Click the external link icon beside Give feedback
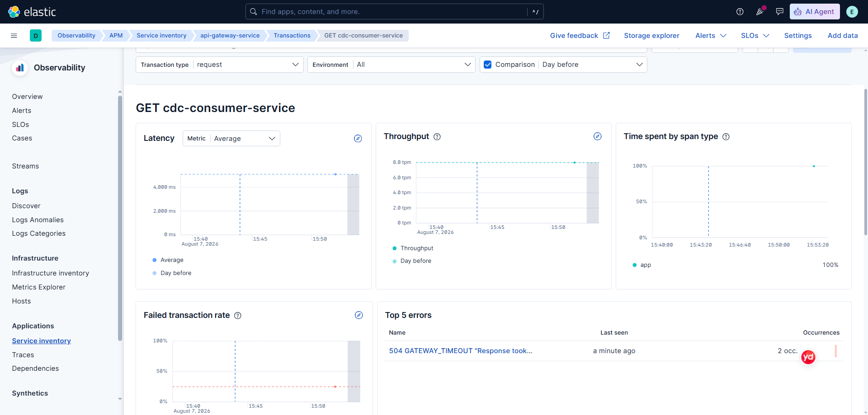Screen dimensions: 868x415 tap(607, 36)
